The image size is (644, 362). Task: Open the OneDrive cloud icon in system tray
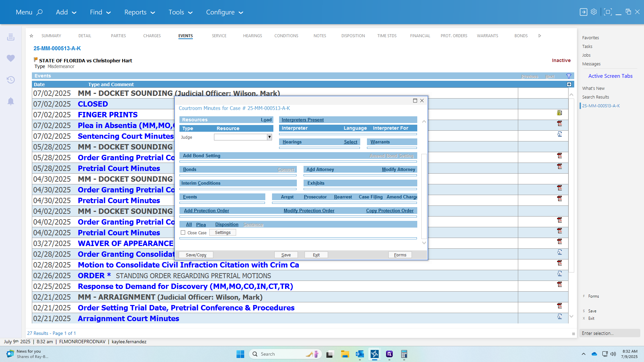[594, 354]
